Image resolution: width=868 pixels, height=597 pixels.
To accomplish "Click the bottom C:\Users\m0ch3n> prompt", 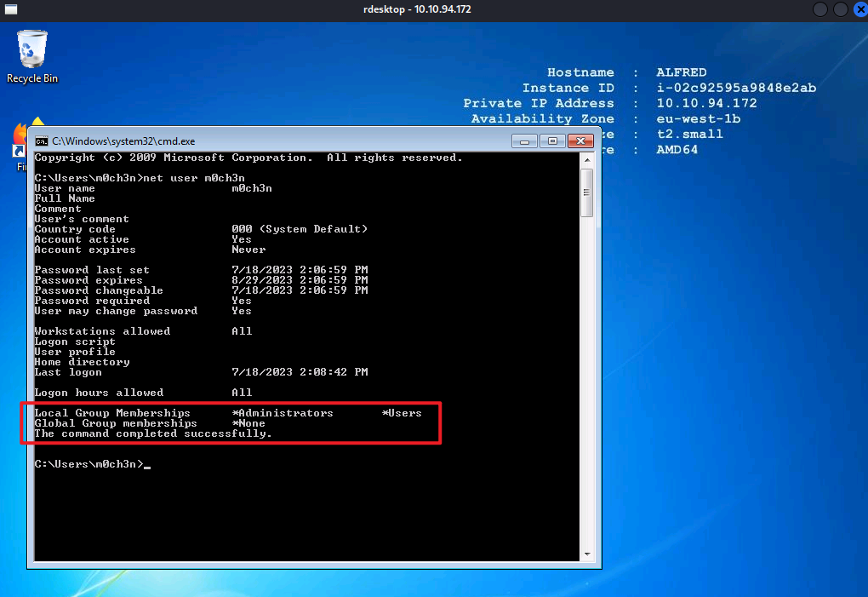I will tap(89, 464).
